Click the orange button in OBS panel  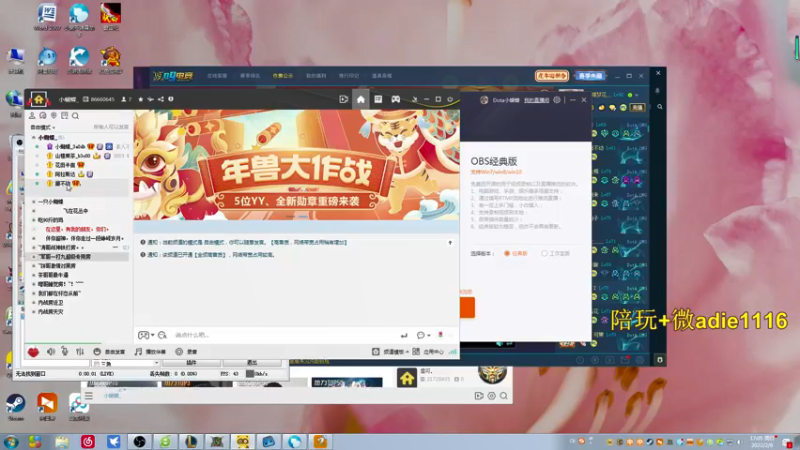(x=467, y=308)
